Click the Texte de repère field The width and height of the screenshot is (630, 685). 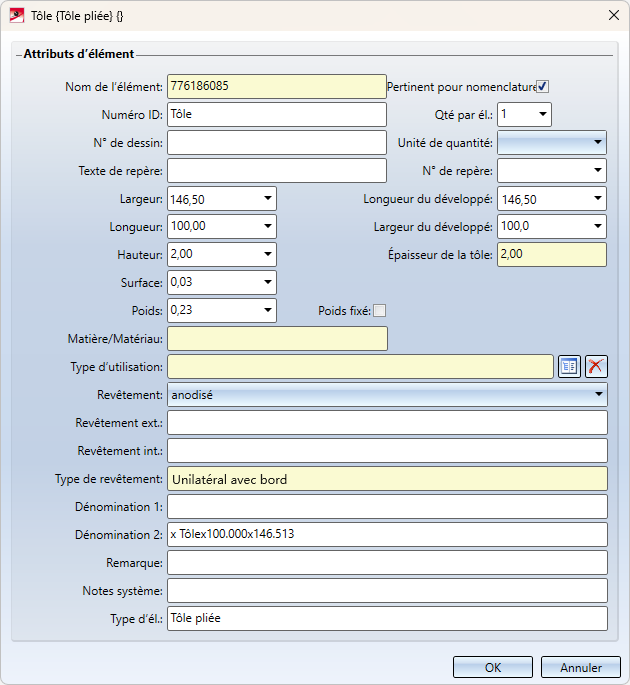[x=277, y=170]
